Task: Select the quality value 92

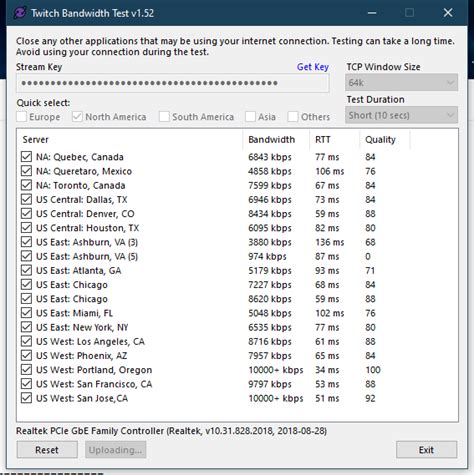Action: [x=370, y=398]
